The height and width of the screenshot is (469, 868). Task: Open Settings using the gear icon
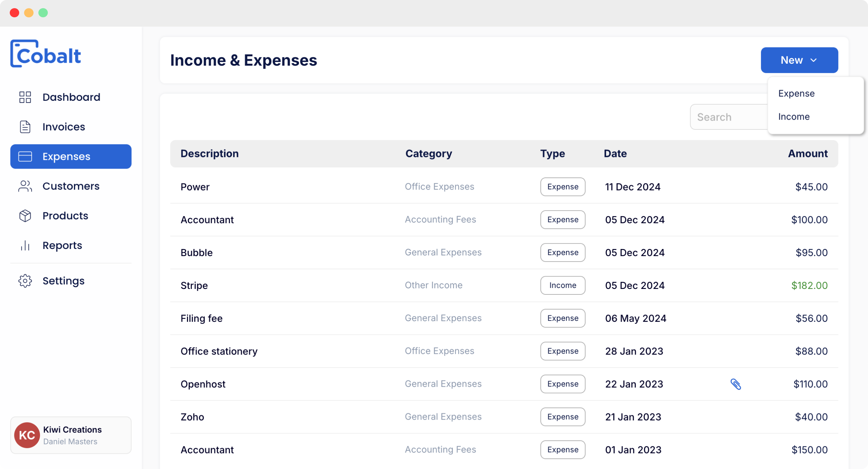(25, 280)
